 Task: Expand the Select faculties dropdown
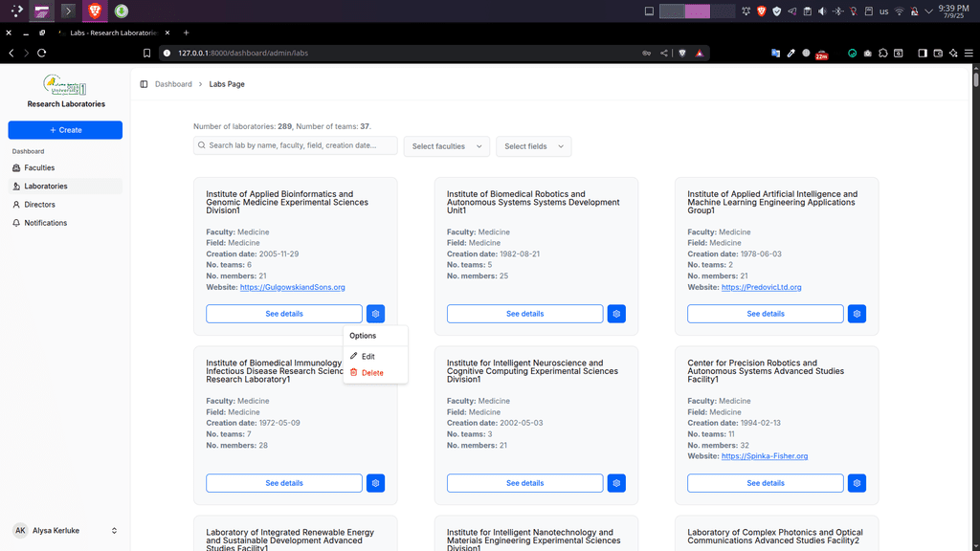[446, 146]
